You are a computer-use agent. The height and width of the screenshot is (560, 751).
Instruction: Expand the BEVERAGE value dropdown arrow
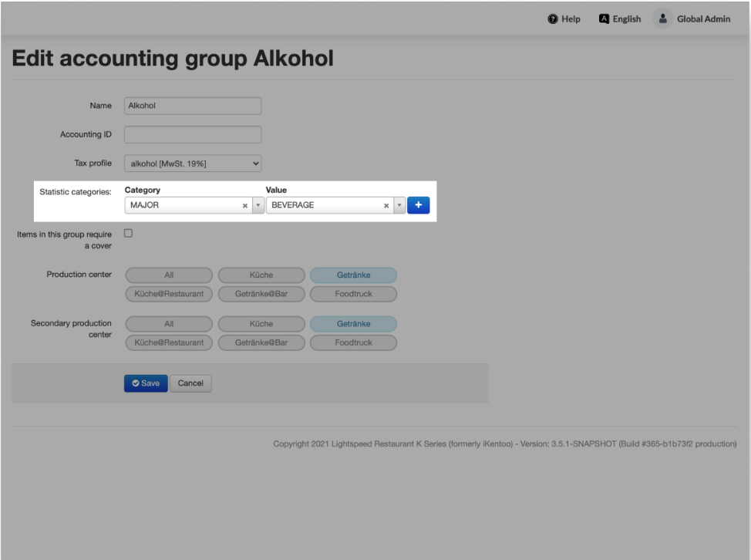click(399, 206)
